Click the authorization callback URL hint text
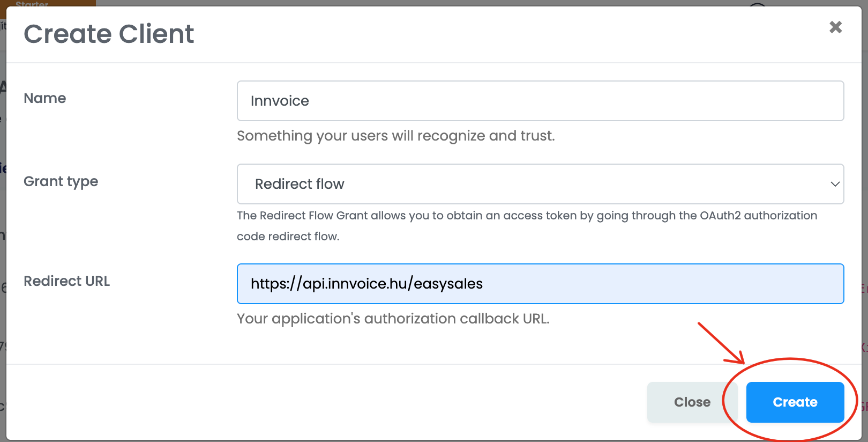This screenshot has height=442, width=868. point(393,319)
